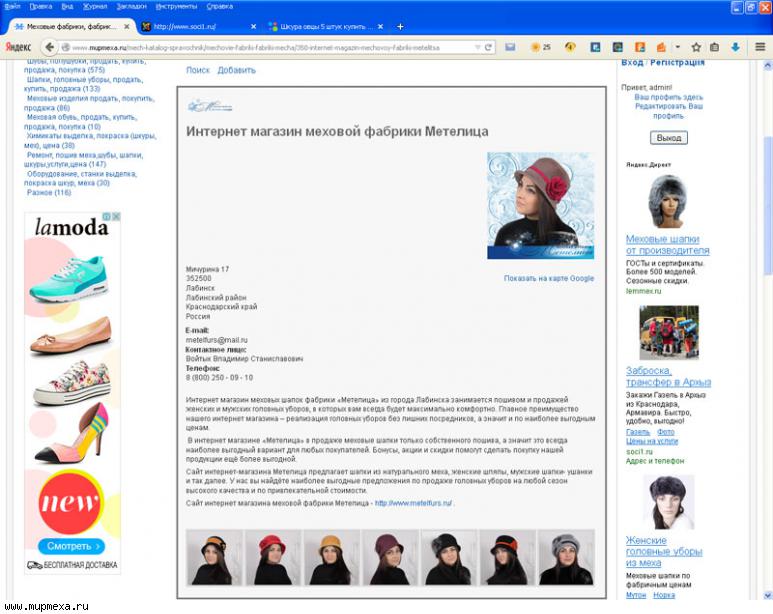Click the address bar URL
Image resolution: width=773 pixels, height=614 pixels.
click(255, 48)
